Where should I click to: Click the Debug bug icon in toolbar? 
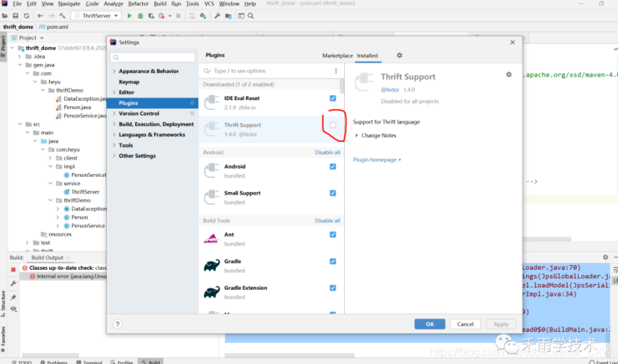[140, 15]
